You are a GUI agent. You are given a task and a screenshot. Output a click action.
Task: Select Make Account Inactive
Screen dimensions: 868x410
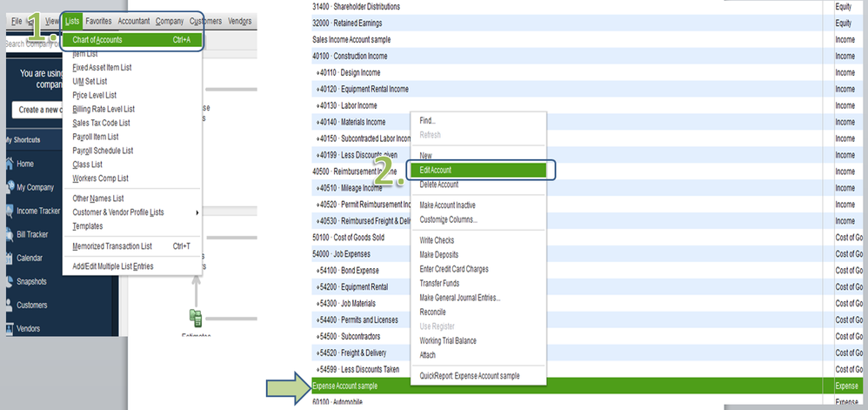[x=447, y=205]
